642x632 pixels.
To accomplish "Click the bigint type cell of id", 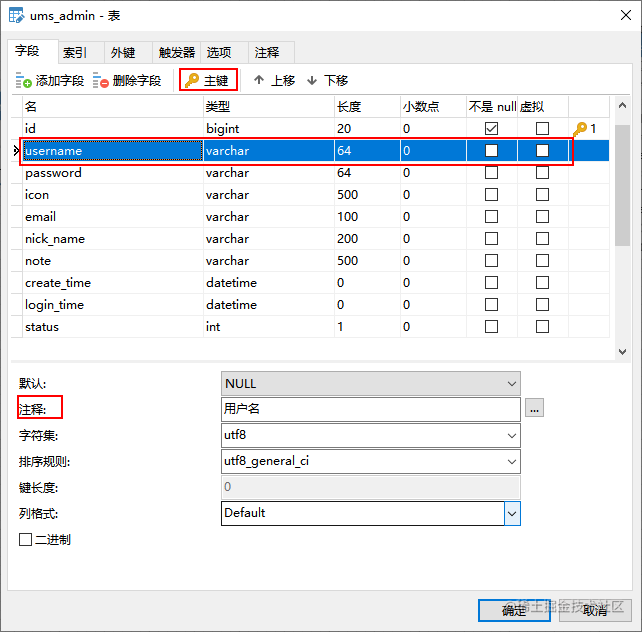I will coord(269,129).
